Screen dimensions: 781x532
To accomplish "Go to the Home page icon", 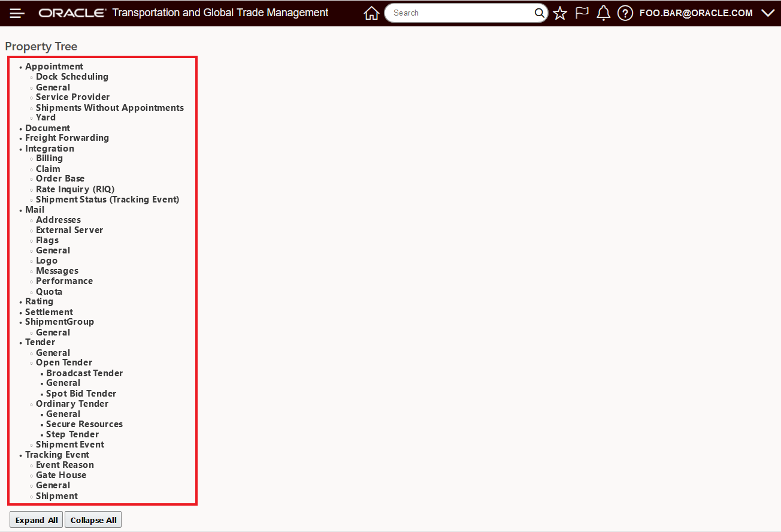I will pyautogui.click(x=371, y=13).
